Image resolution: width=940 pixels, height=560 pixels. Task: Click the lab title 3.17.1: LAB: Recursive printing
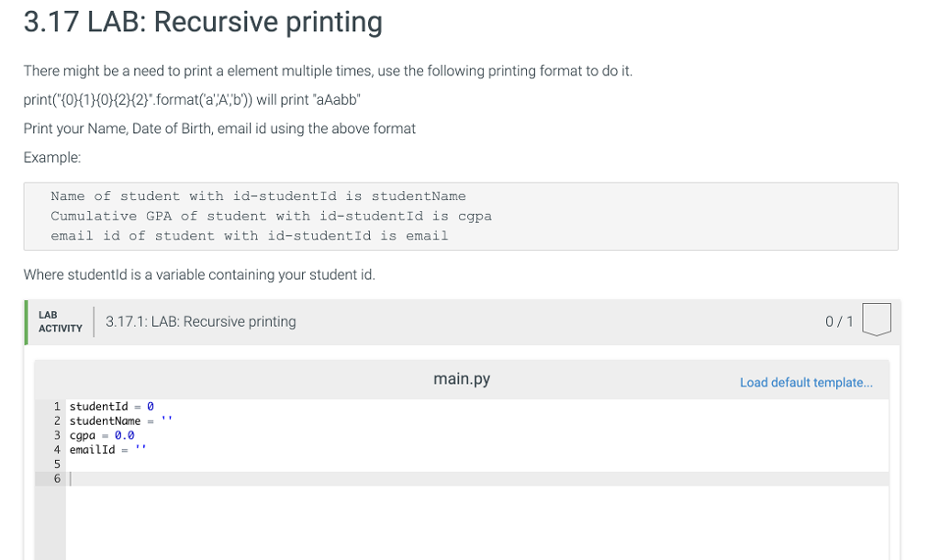tap(200, 321)
